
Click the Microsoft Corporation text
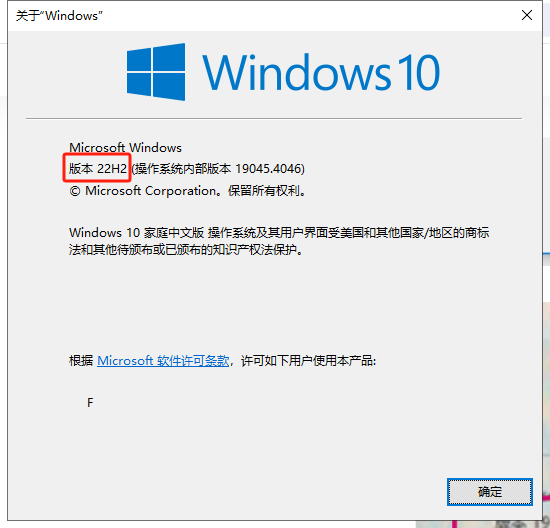pos(150,191)
